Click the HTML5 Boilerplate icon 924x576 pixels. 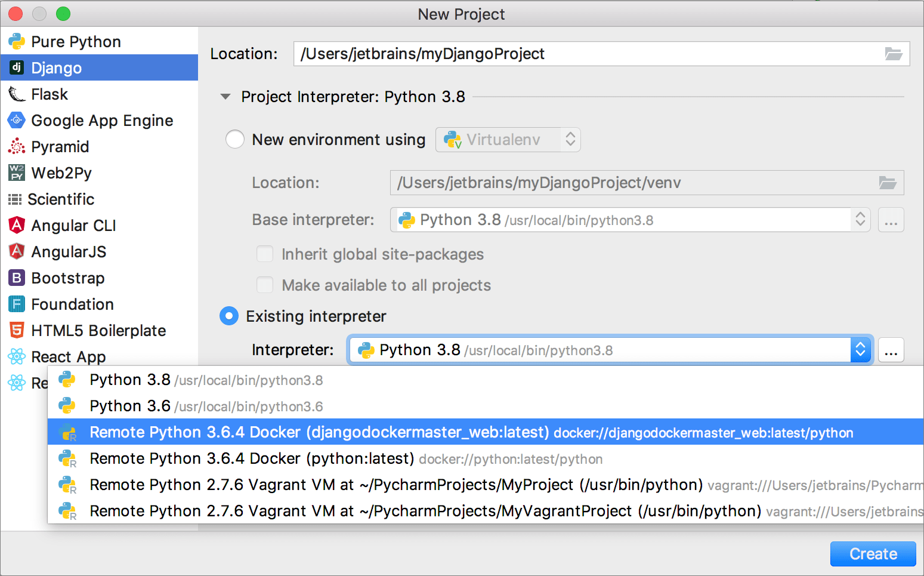point(16,331)
